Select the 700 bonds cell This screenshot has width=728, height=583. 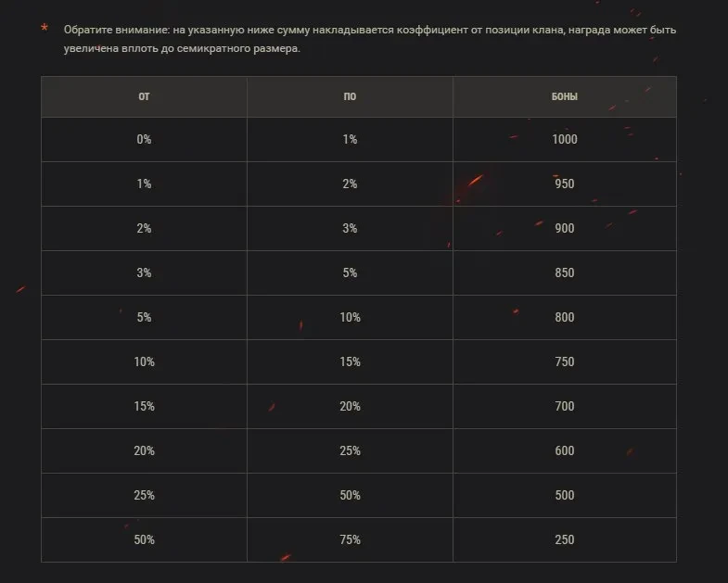click(564, 406)
